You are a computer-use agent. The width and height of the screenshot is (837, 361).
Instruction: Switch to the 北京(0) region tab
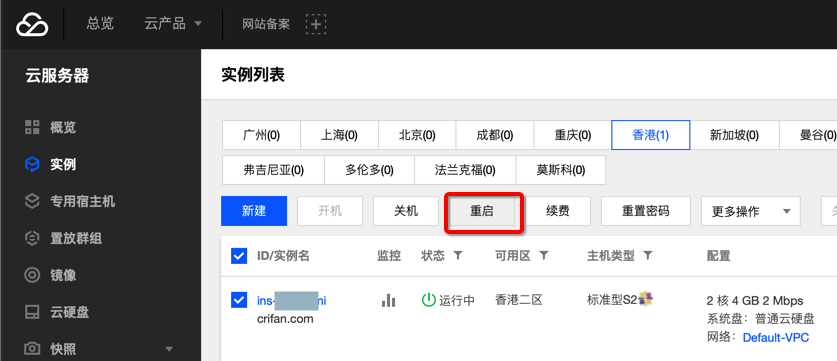pos(417,135)
